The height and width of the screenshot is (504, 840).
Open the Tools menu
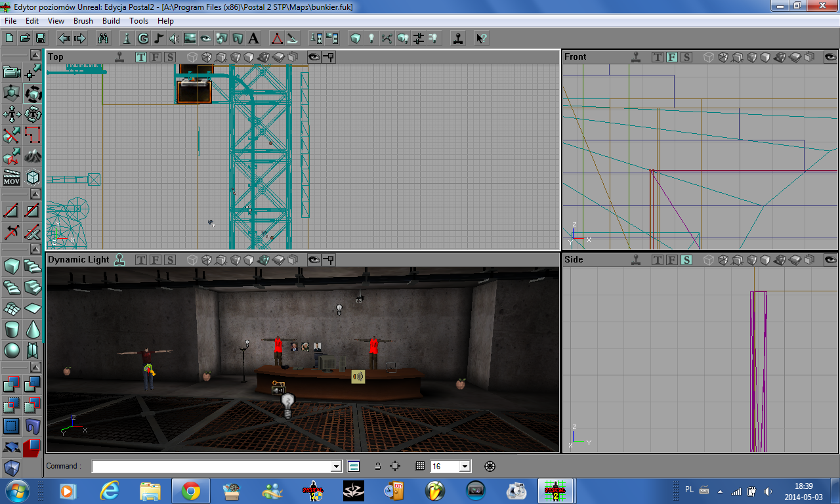tap(138, 21)
